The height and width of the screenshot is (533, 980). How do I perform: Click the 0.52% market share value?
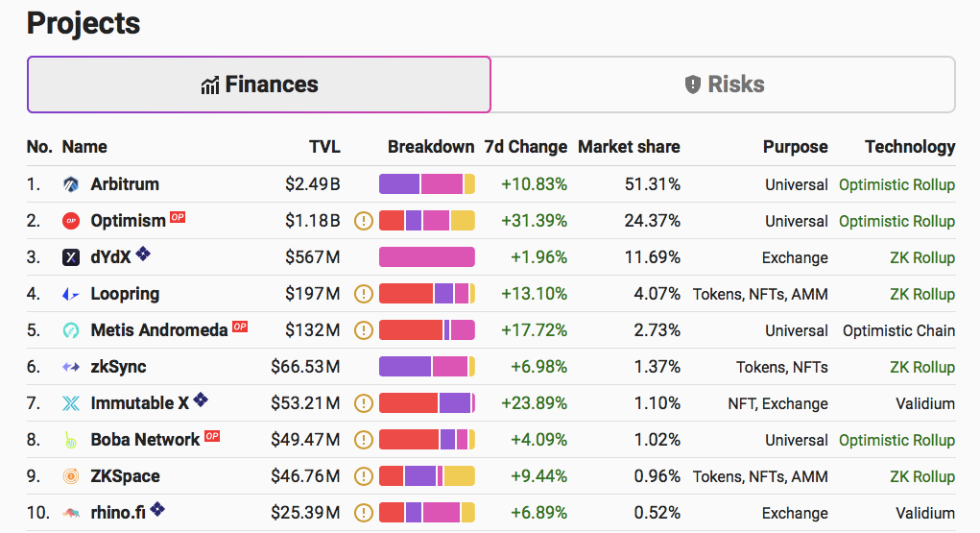coord(657,513)
